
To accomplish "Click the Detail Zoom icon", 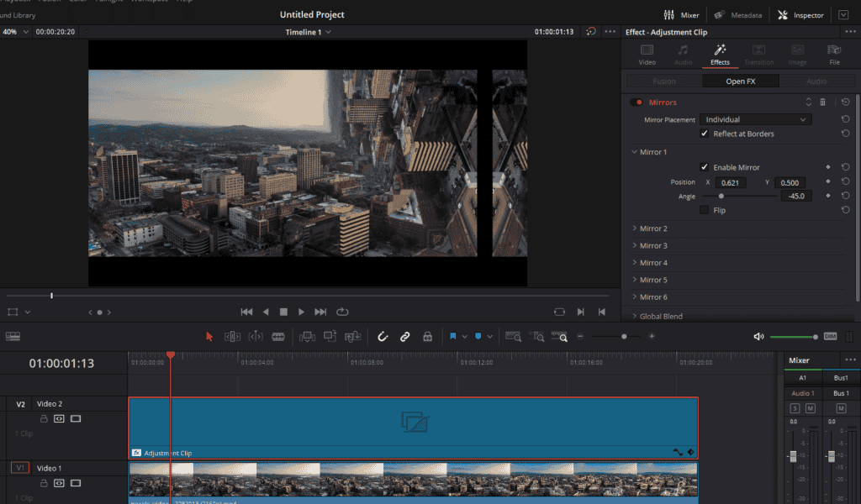I will pyautogui.click(x=536, y=336).
